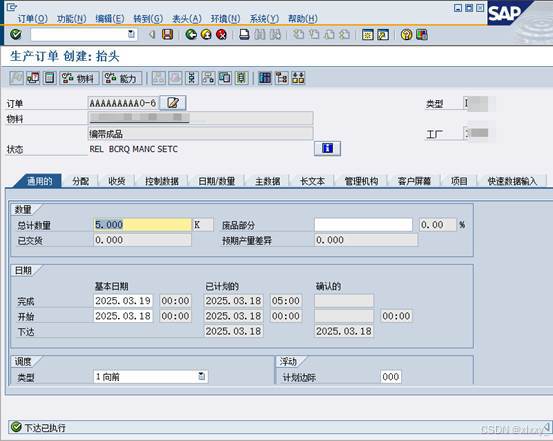Click the Save floppy disk icon
This screenshot has height=441, width=553.
[167, 35]
